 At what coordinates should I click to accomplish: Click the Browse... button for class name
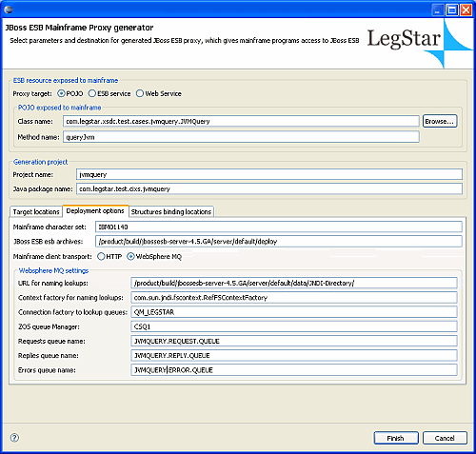440,121
